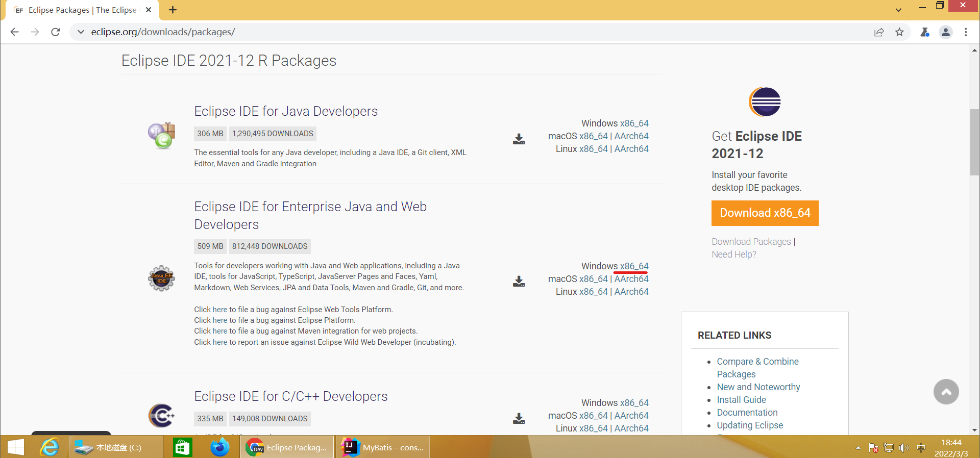The width and height of the screenshot is (980, 458).
Task: Click the volume speaker tray icon
Action: tap(903, 448)
